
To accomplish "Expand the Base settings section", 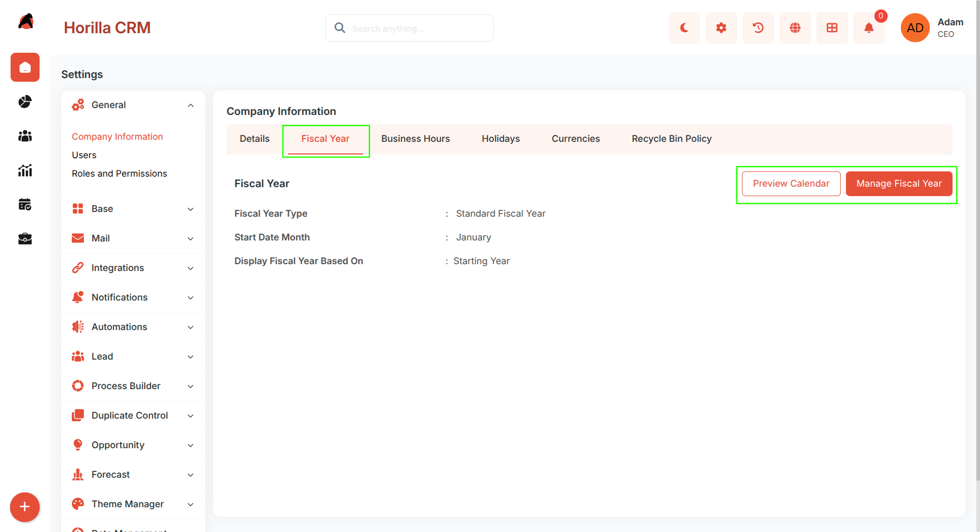I will [133, 209].
